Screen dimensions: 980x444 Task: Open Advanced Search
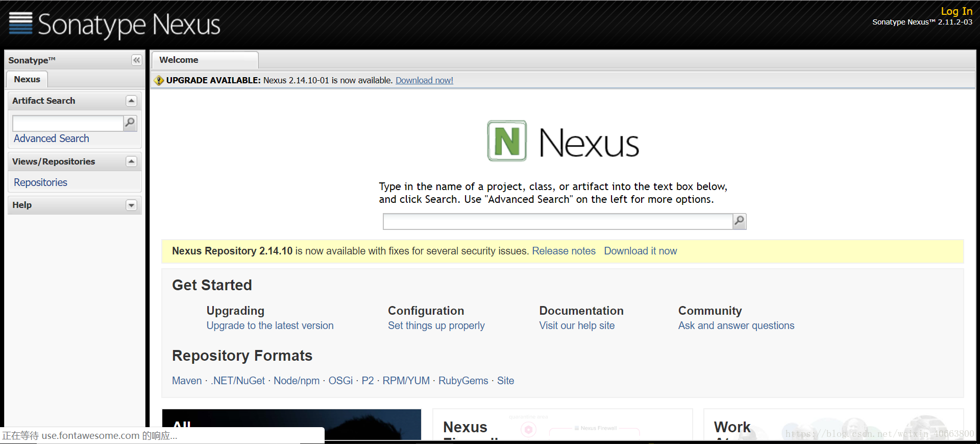(x=52, y=138)
